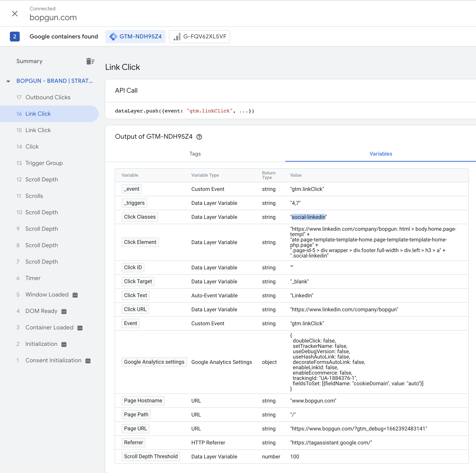
Task: Click the "_blank" Click Target value
Action: tap(299, 281)
